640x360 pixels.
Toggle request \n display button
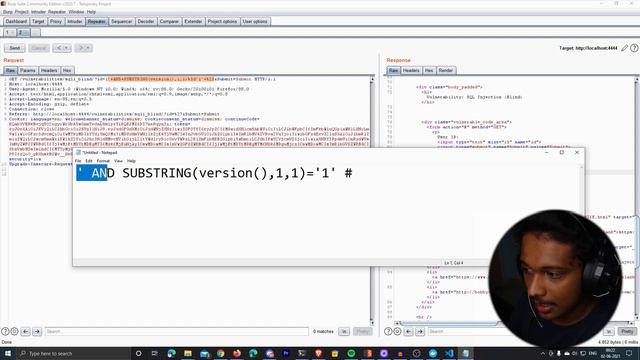[344, 331]
